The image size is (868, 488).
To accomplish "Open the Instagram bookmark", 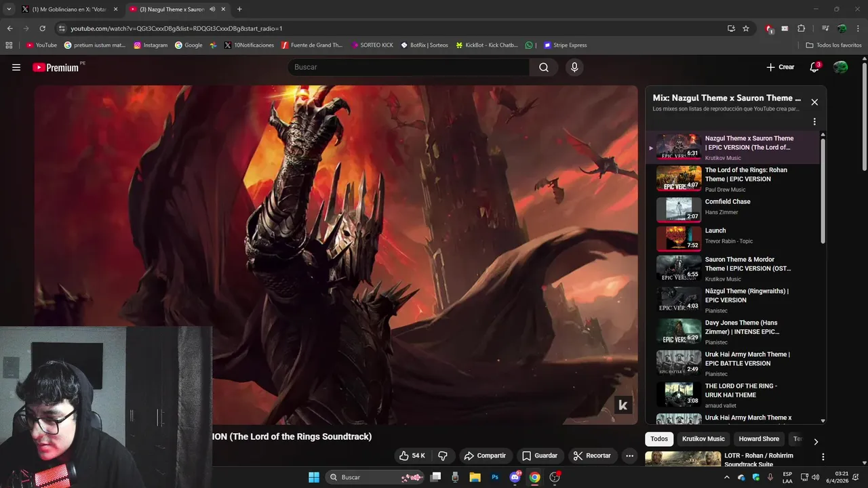I will (151, 45).
